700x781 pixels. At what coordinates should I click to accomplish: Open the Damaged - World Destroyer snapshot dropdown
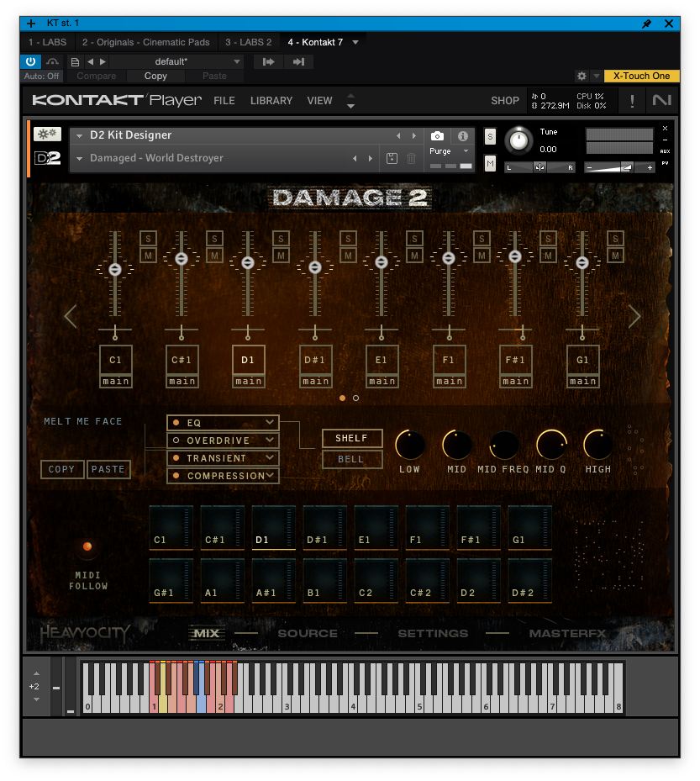coord(79,158)
